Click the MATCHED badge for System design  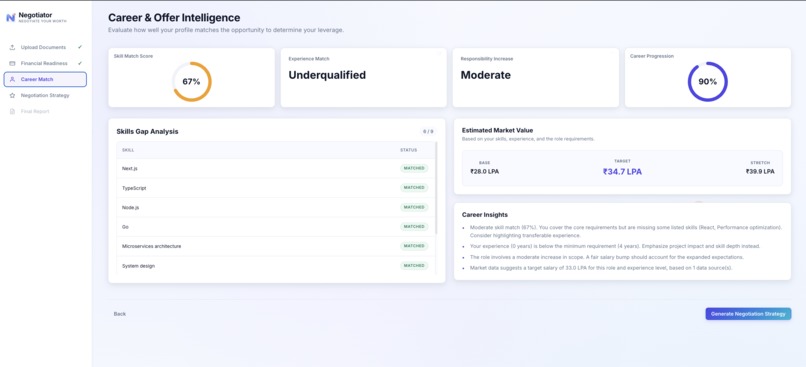414,266
